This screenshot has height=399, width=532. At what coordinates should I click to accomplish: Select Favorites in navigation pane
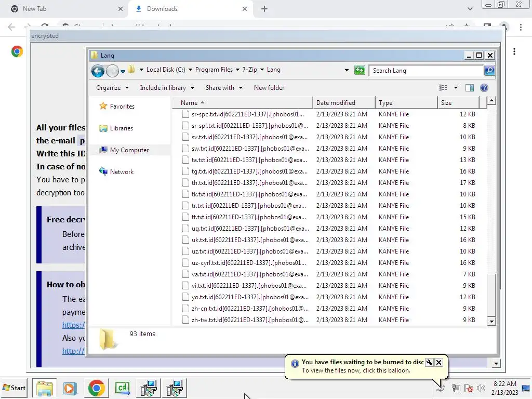[117, 106]
